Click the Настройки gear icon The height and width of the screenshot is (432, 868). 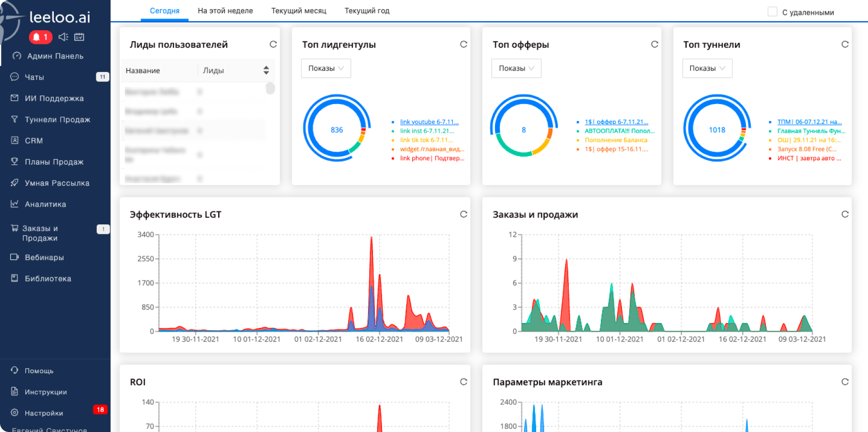[x=14, y=413]
